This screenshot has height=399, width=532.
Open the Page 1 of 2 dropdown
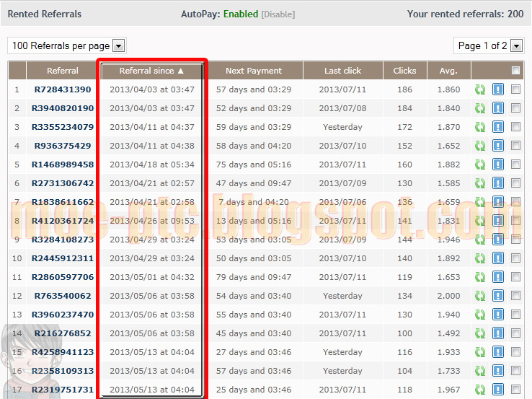[489, 45]
